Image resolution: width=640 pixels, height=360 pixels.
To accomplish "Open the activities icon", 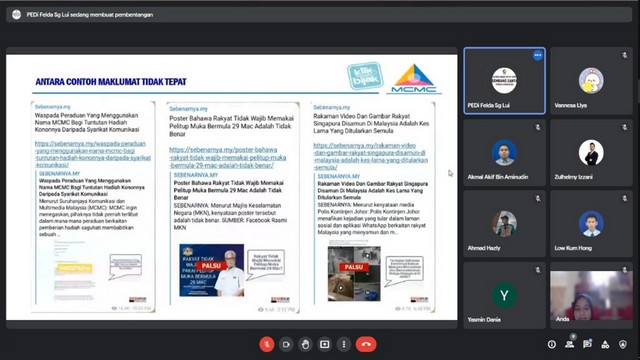I will click(x=605, y=344).
